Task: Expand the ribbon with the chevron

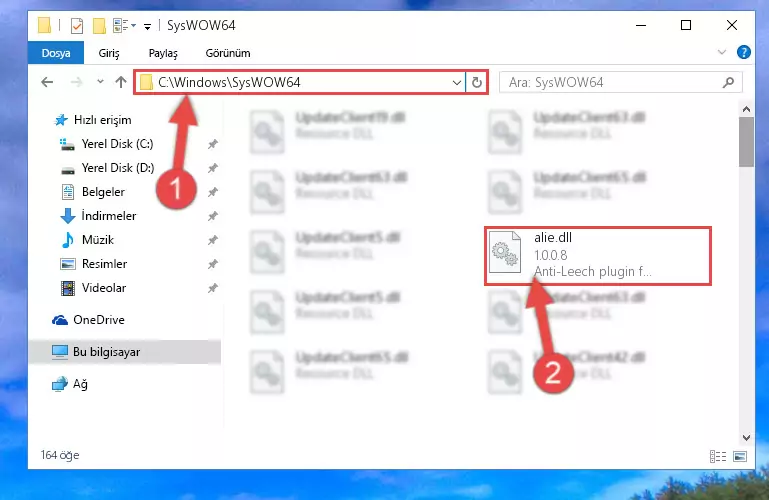Action: (721, 52)
